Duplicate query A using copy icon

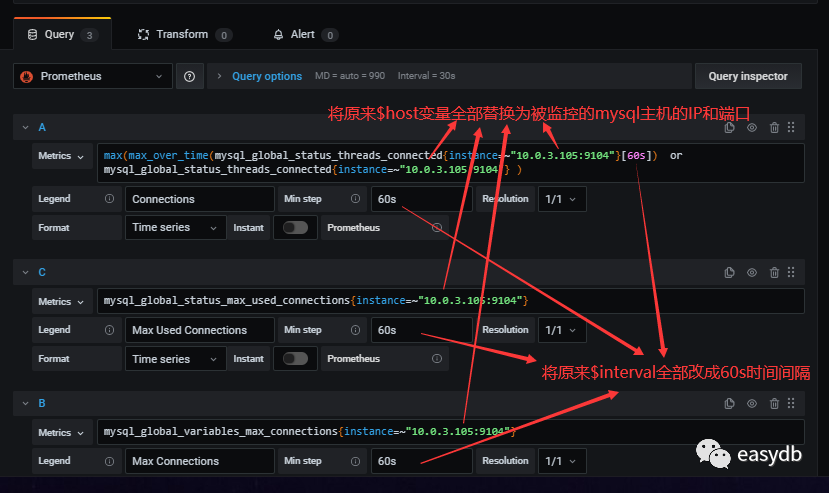[x=730, y=128]
